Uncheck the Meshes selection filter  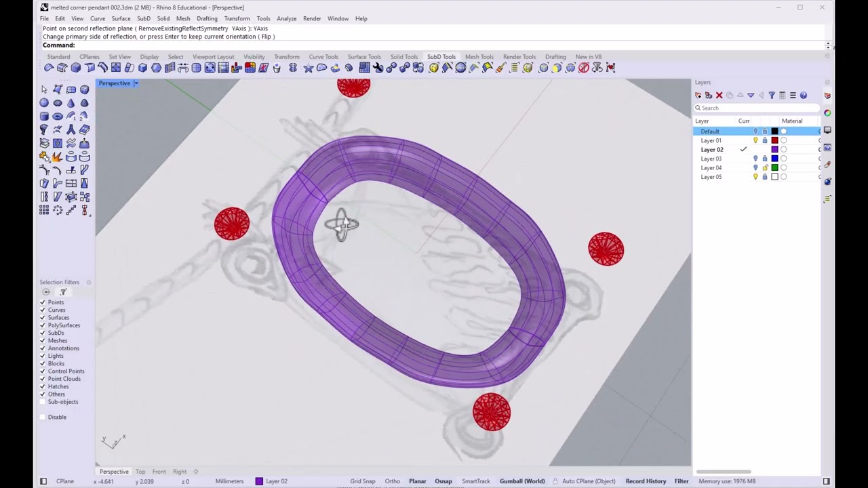tap(43, 340)
